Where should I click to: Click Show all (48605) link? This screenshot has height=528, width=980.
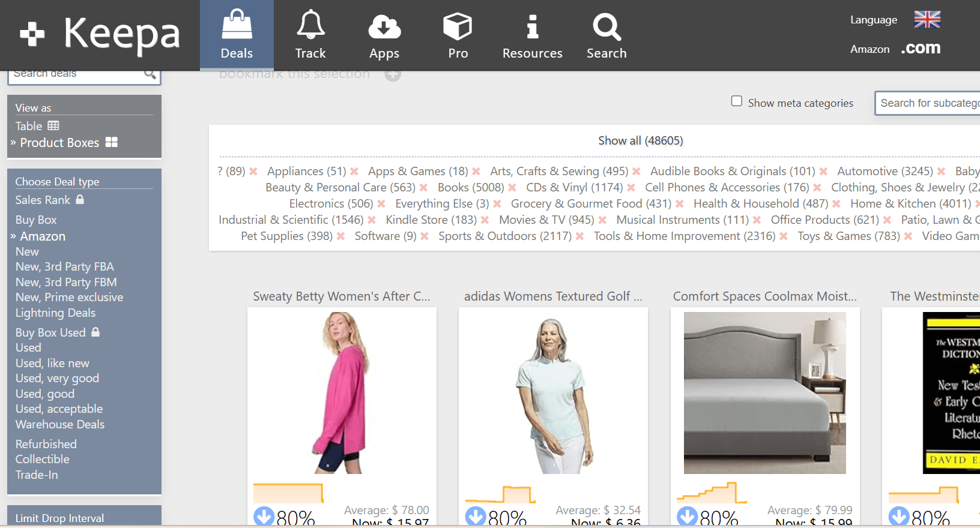[640, 140]
